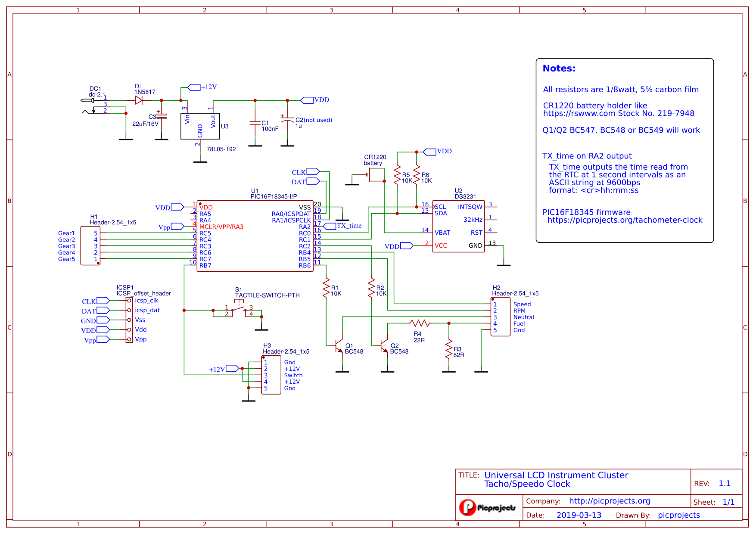Select the ICSP1 offset header
The height and width of the screenshot is (534, 756).
(129, 320)
